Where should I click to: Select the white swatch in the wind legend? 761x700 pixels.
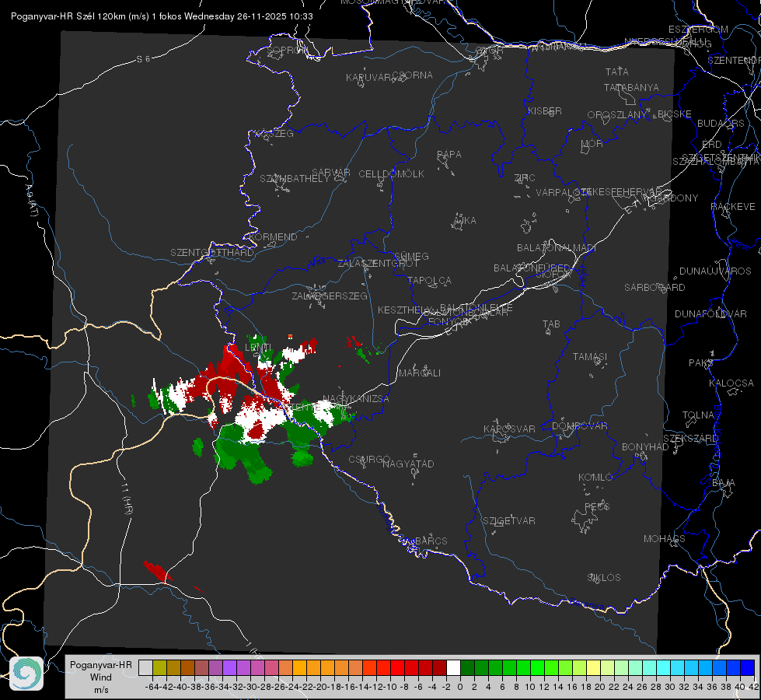(453, 668)
